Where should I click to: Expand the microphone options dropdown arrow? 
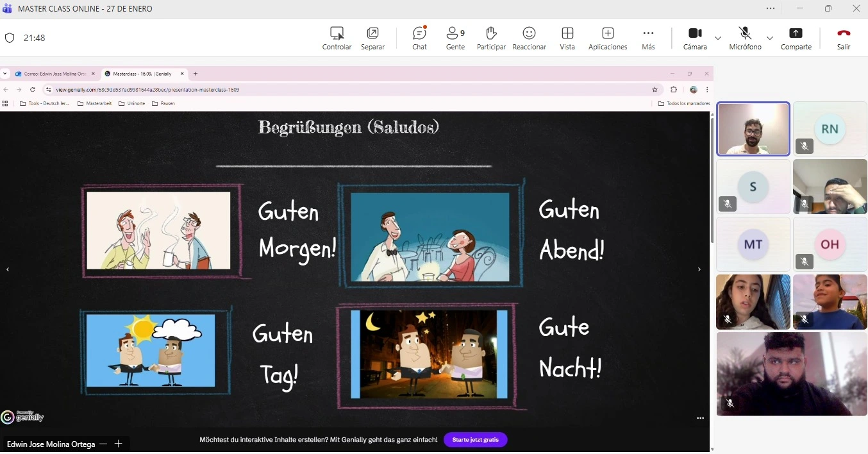coord(770,38)
